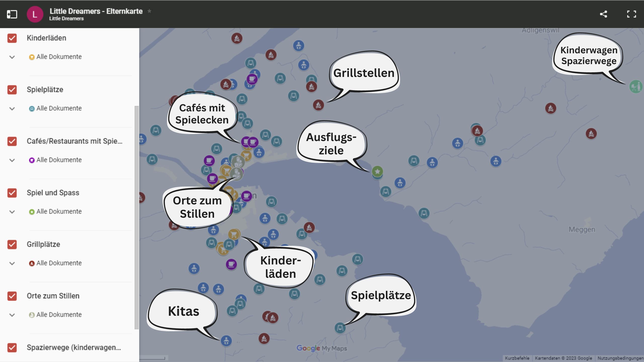Viewport: 644px width, 362px height.
Task: Open the Nutzungsbedingungen link
Action: tap(620, 358)
